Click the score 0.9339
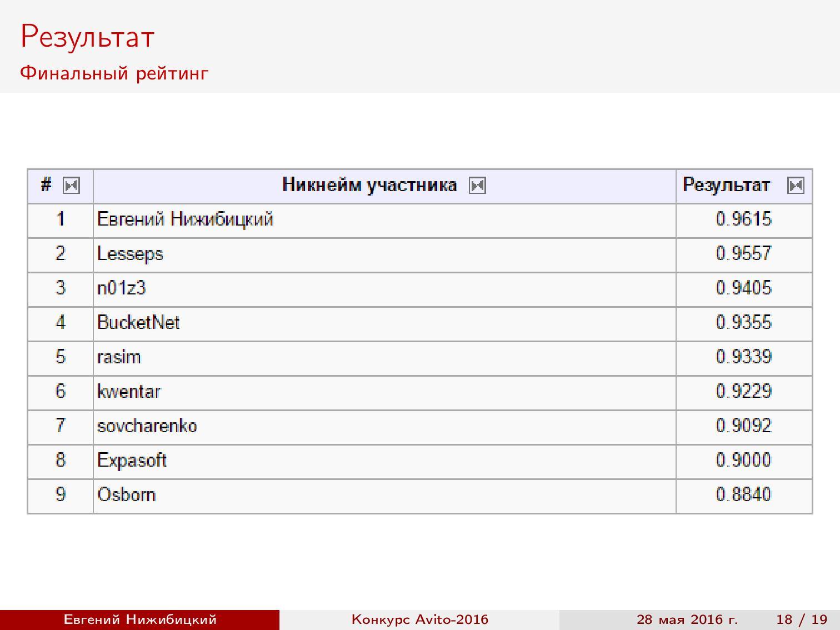Screen dimensions: 840x630 tap(744, 357)
